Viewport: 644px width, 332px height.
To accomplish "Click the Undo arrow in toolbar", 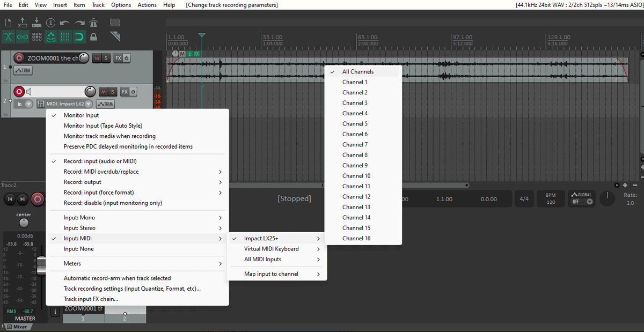I will tap(65, 23).
